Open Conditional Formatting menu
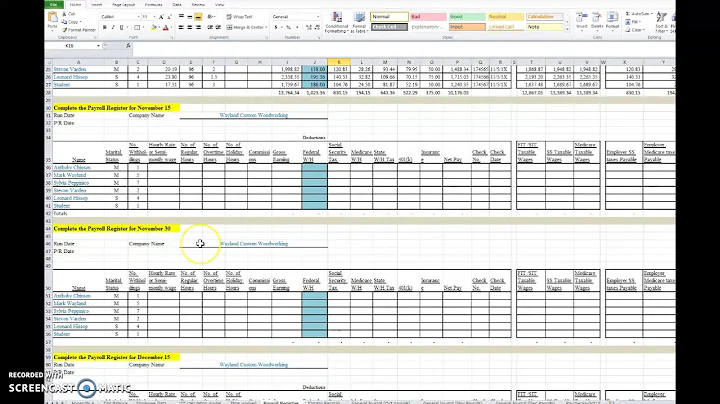 click(x=337, y=22)
